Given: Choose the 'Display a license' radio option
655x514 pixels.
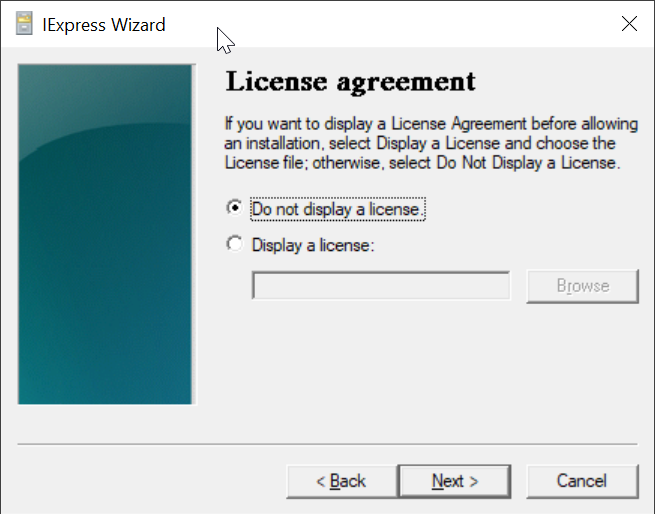Looking at the screenshot, I should point(235,244).
